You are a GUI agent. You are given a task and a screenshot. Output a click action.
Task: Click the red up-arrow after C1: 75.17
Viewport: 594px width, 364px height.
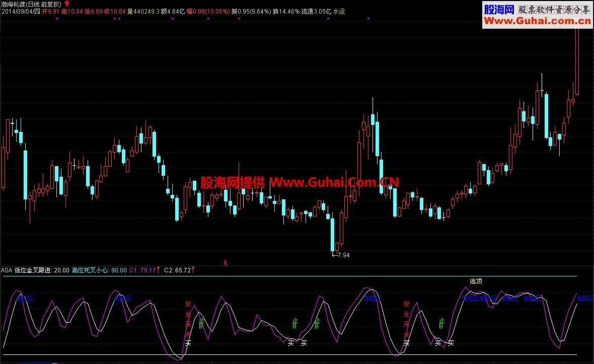159,270
